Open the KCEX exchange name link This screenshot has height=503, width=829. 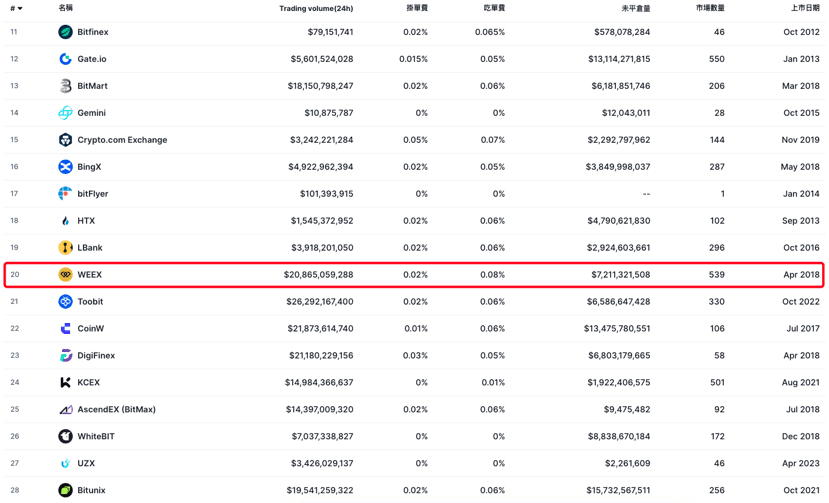[89, 382]
